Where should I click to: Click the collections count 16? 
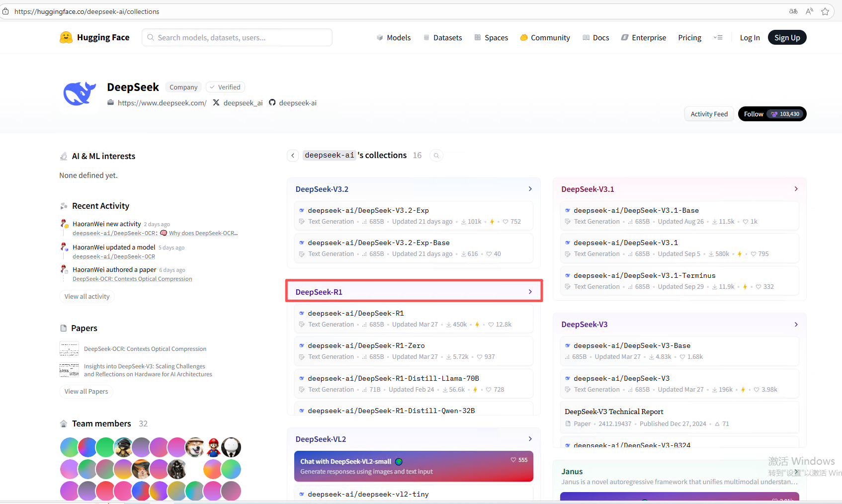point(417,156)
